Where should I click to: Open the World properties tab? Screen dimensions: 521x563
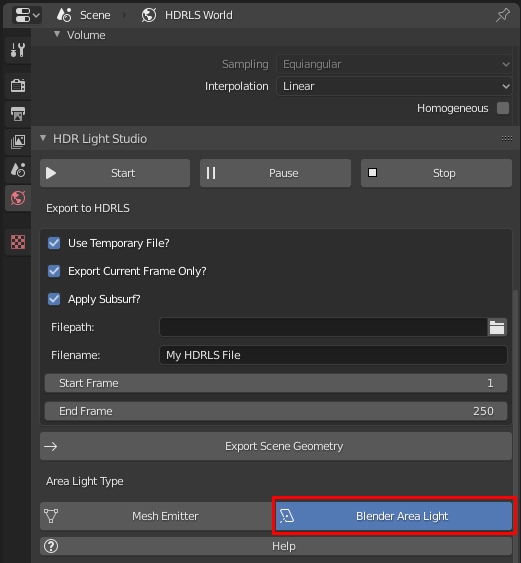18,198
